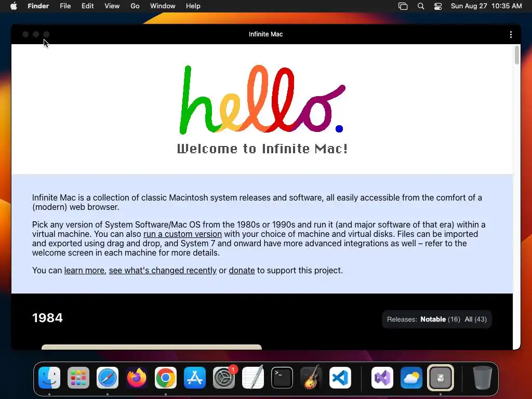The image size is (532, 399).
Task: Launch GarageBand from the Dock
Action: coord(311,378)
